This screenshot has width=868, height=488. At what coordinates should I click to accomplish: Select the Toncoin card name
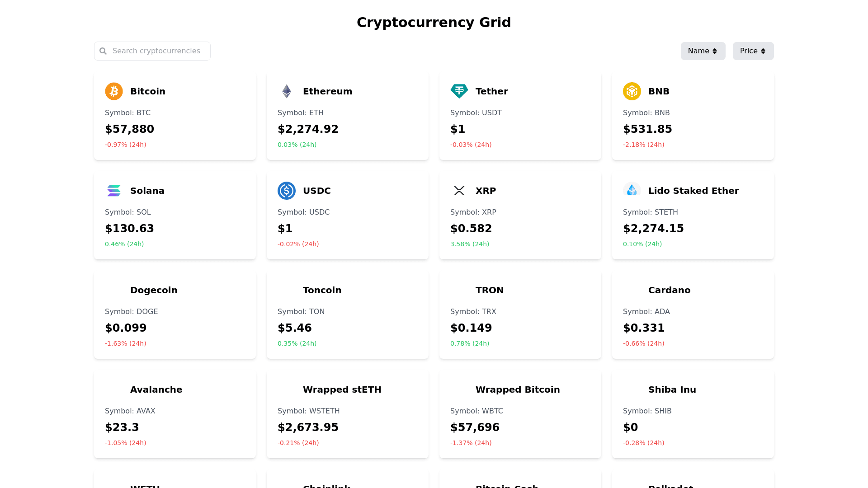click(322, 290)
